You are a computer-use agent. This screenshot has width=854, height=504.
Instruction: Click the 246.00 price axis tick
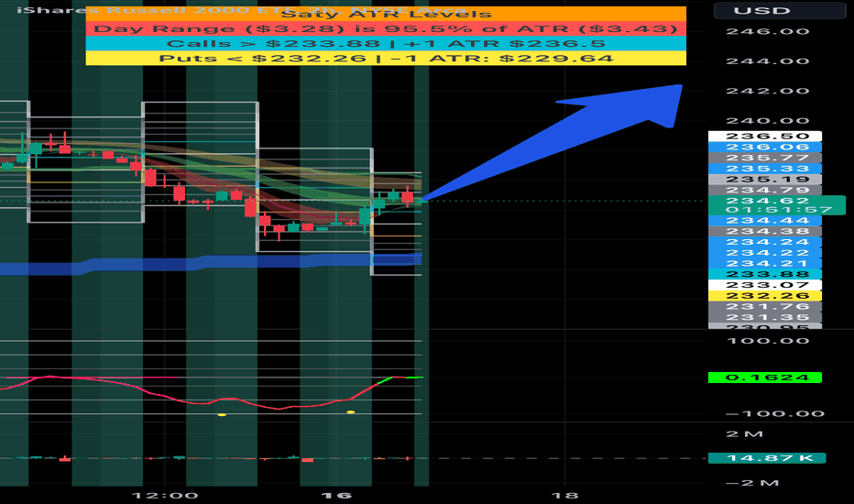(767, 31)
